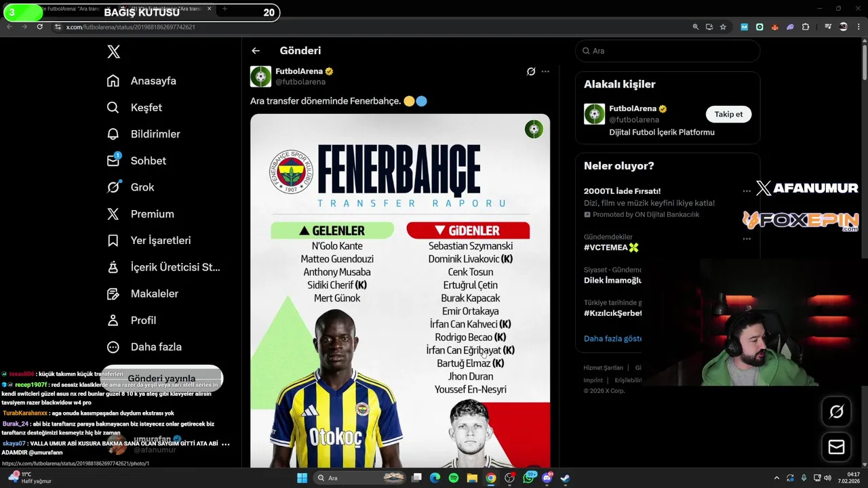The height and width of the screenshot is (488, 868).
Task: Launch Microsoft Edge from taskbar
Action: click(435, 478)
